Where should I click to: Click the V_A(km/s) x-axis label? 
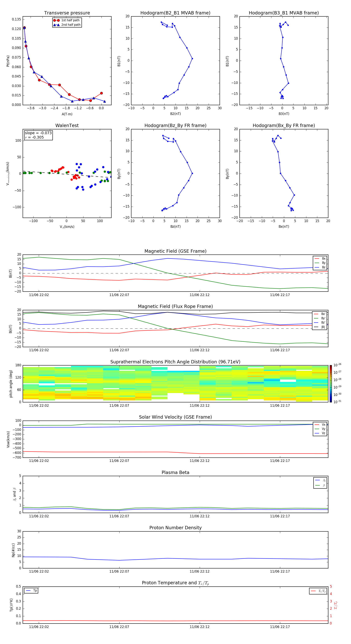[67, 227]
